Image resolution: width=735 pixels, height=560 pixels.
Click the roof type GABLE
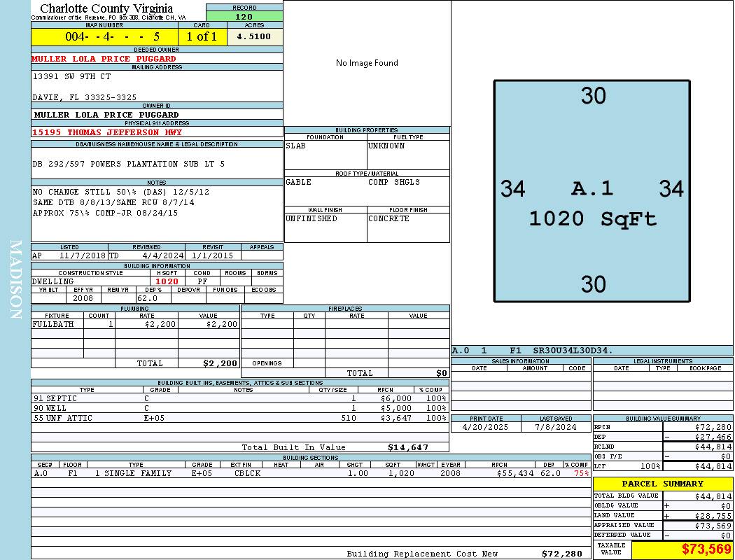click(x=299, y=182)
